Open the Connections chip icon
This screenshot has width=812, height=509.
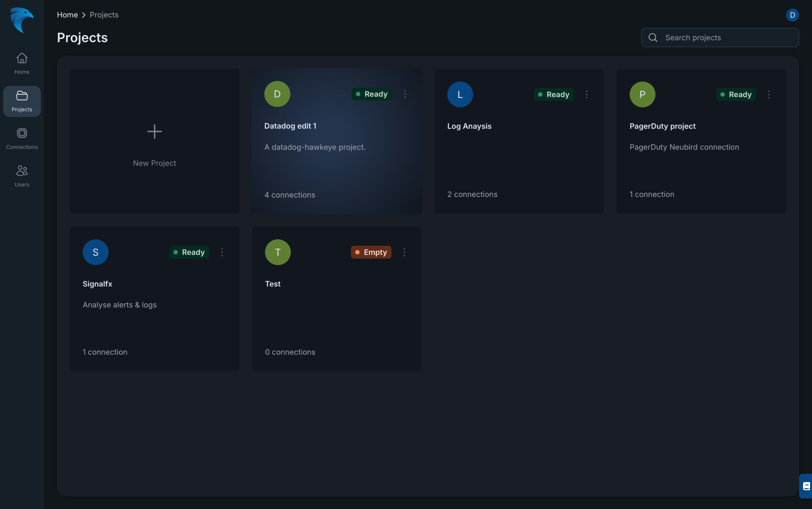[x=22, y=133]
